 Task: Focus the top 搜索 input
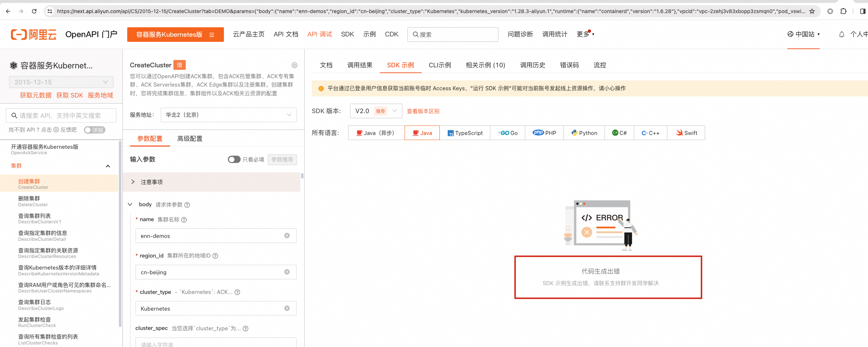(x=453, y=35)
